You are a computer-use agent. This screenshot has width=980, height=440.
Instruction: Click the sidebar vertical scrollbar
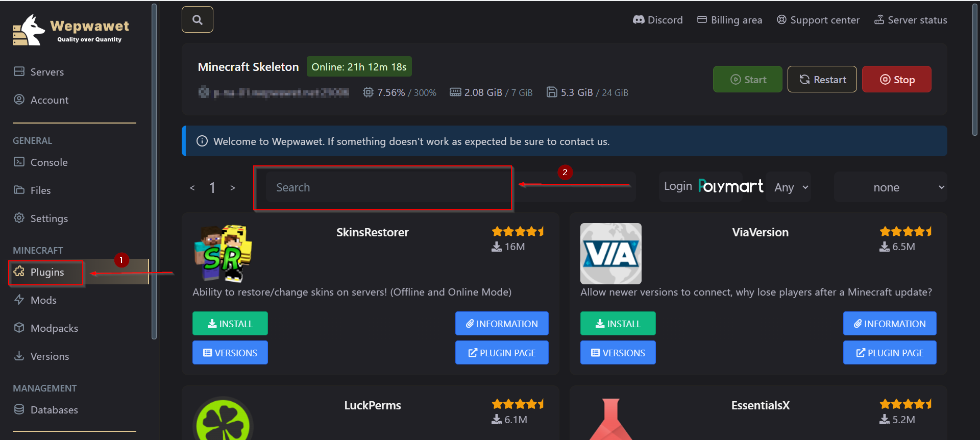click(x=154, y=171)
